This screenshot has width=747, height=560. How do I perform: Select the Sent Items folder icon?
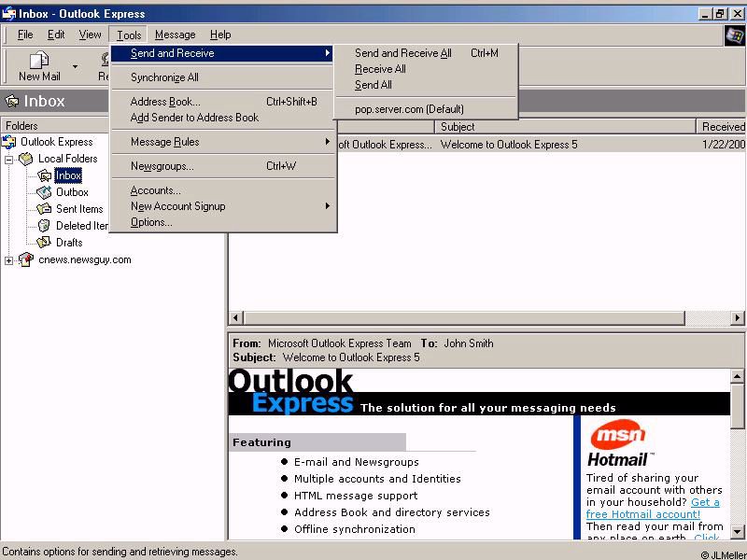click(44, 209)
